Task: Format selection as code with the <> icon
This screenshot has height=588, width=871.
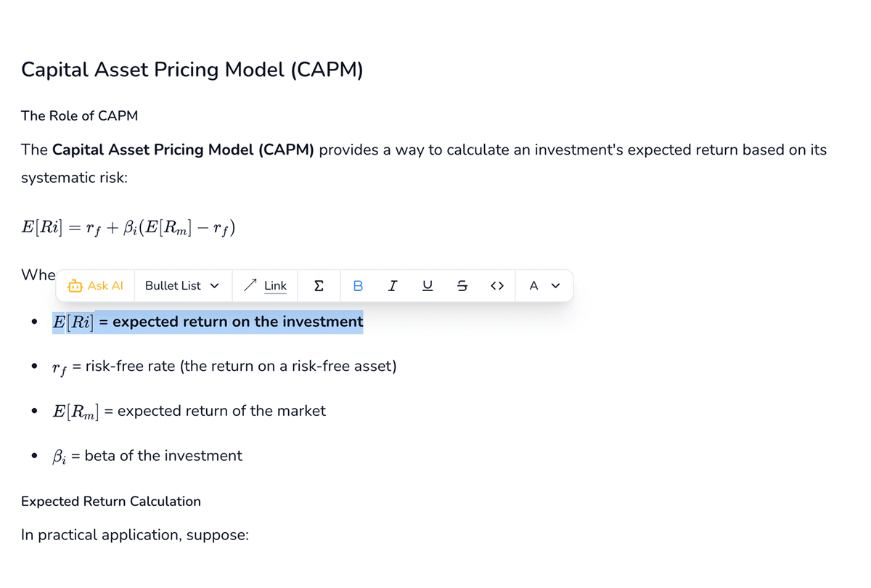Action: 497,285
